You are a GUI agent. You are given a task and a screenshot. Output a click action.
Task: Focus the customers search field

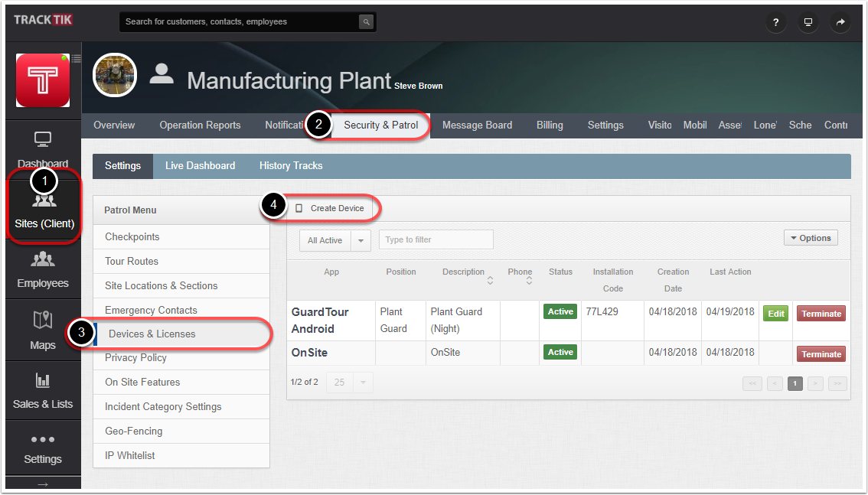tap(240, 22)
